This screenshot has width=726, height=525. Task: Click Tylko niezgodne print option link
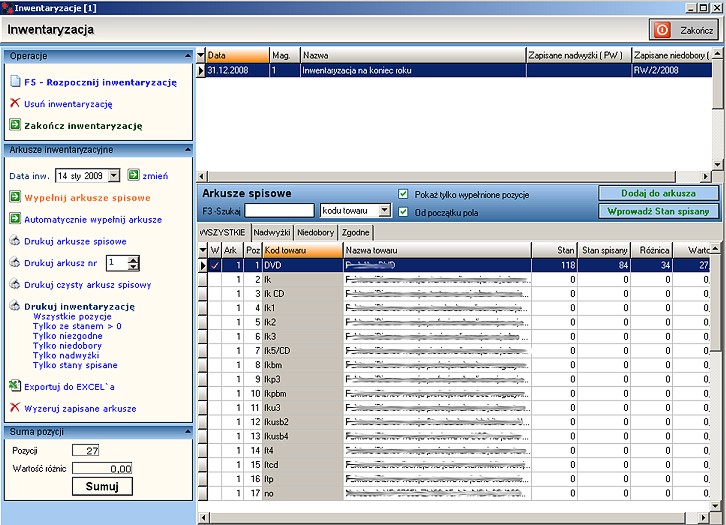tap(66, 336)
